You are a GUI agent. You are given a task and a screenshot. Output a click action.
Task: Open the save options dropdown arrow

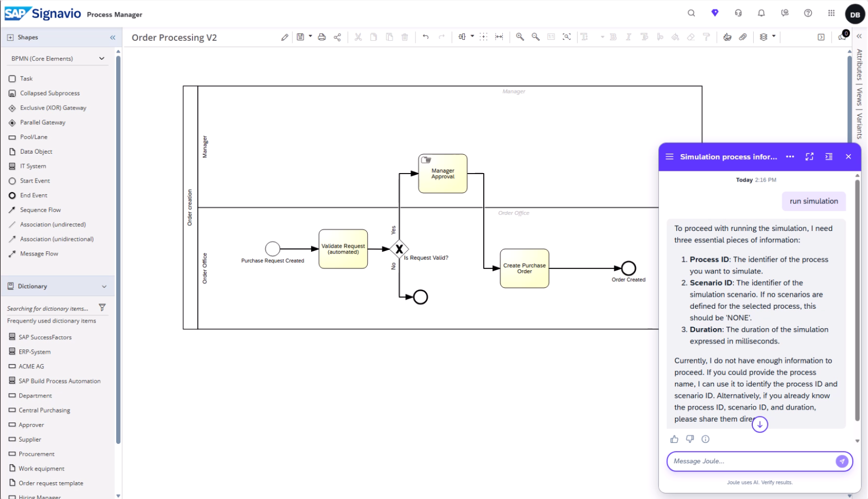tap(309, 37)
